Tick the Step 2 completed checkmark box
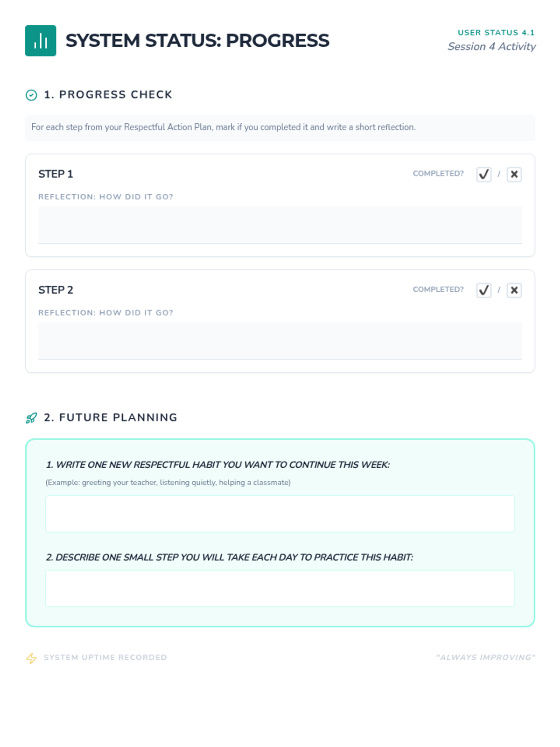The height and width of the screenshot is (747, 560). pos(483,290)
